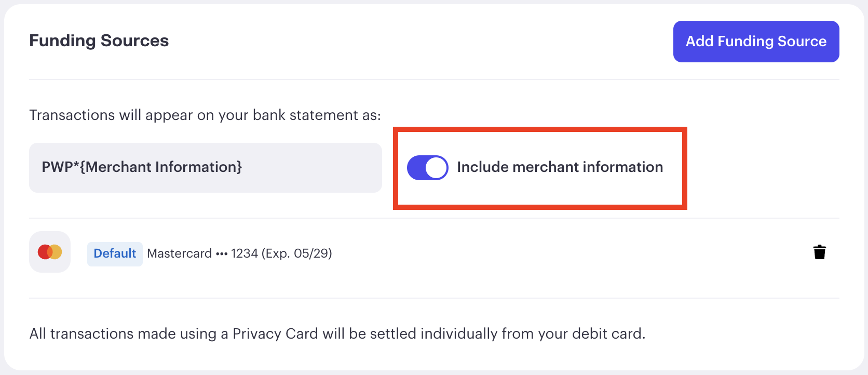Click the Mastercard logo icon
868x375 pixels.
pos(50,252)
